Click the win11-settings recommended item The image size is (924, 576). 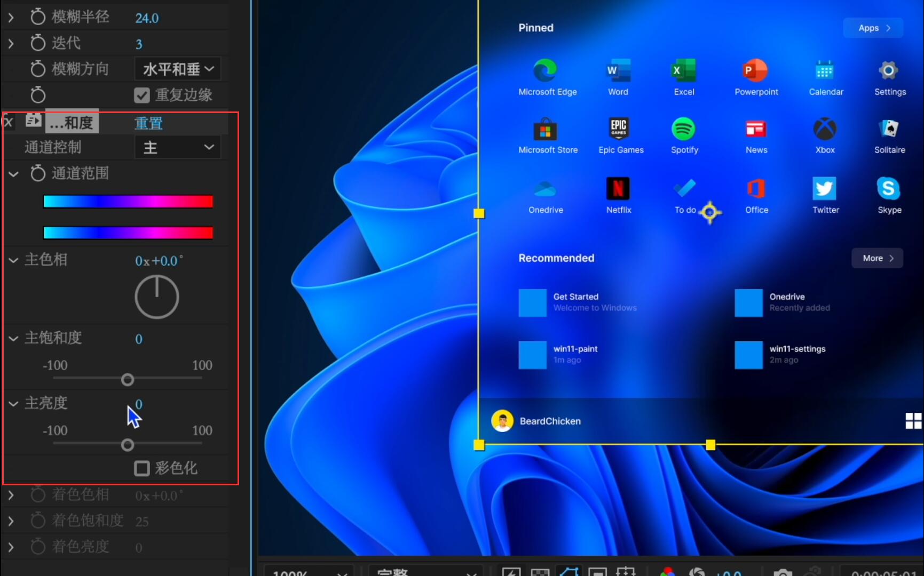[780, 355]
